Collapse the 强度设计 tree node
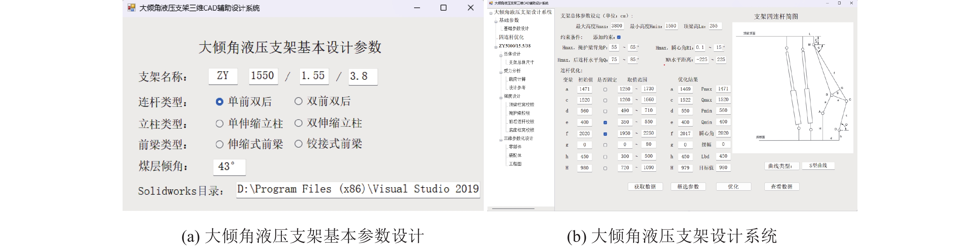 (x=501, y=97)
